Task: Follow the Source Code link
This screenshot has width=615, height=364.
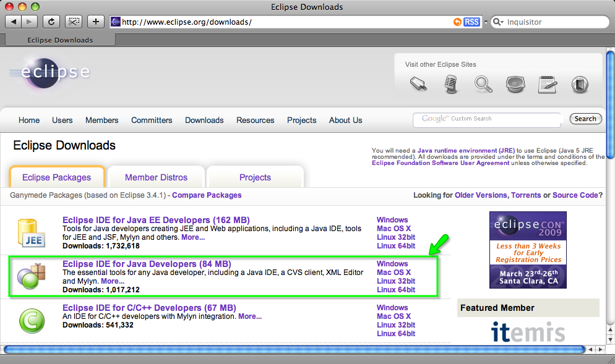Action: [575, 195]
